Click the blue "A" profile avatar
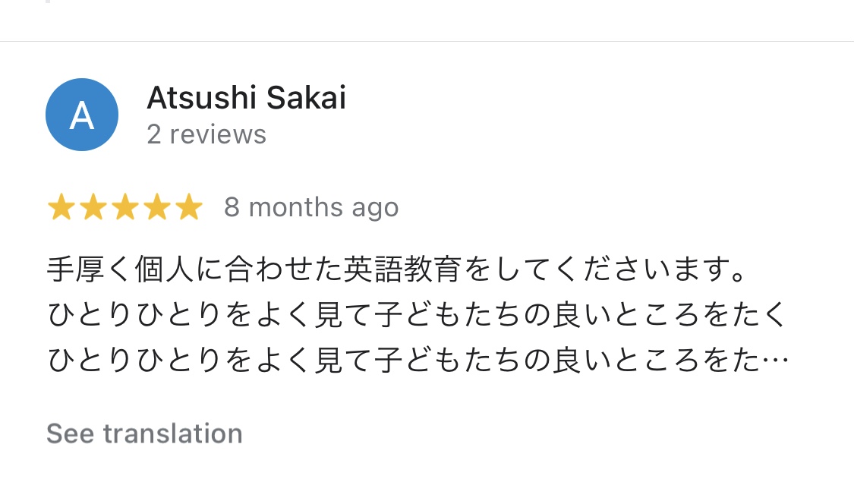The height and width of the screenshot is (504, 854). tap(82, 115)
